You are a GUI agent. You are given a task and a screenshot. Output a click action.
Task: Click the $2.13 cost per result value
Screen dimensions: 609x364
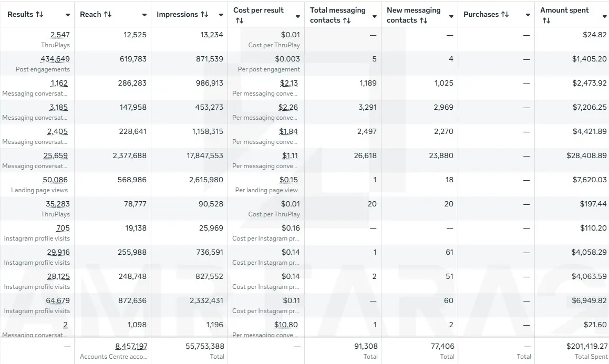pos(289,84)
